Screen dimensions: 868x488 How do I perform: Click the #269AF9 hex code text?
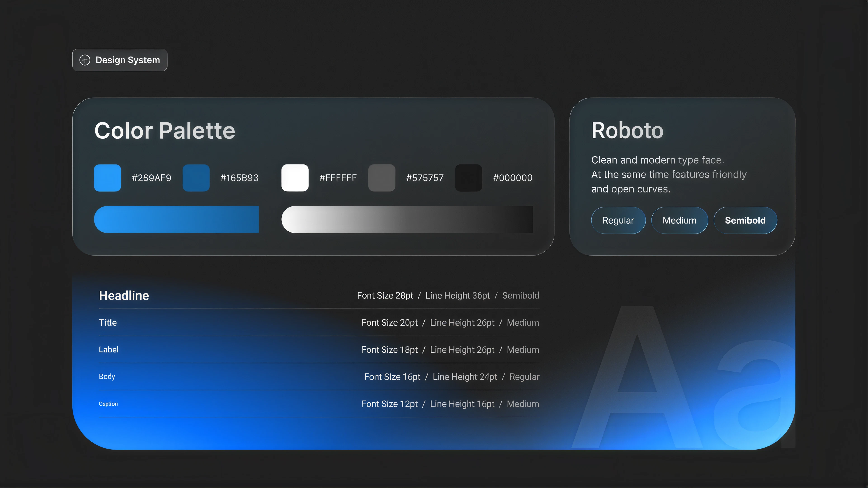point(151,178)
